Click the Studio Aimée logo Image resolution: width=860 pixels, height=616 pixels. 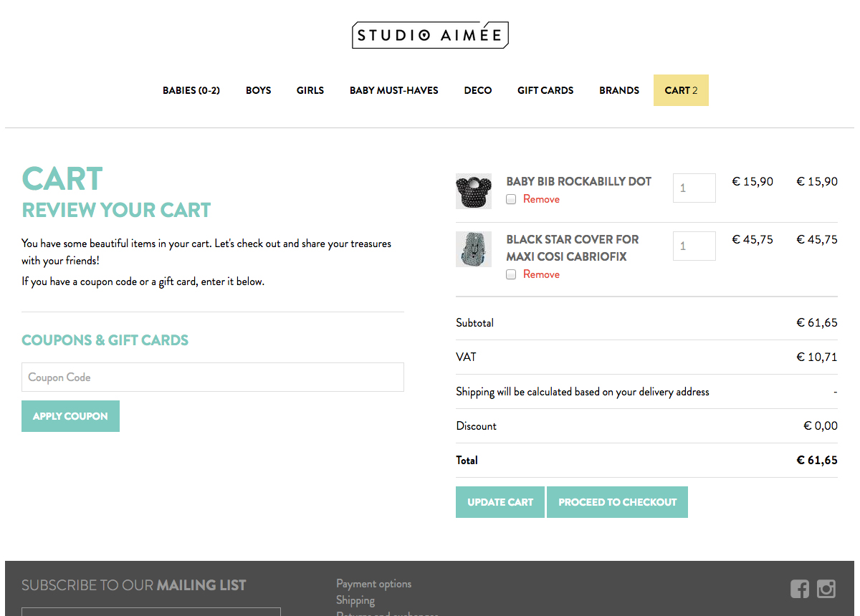tap(430, 35)
